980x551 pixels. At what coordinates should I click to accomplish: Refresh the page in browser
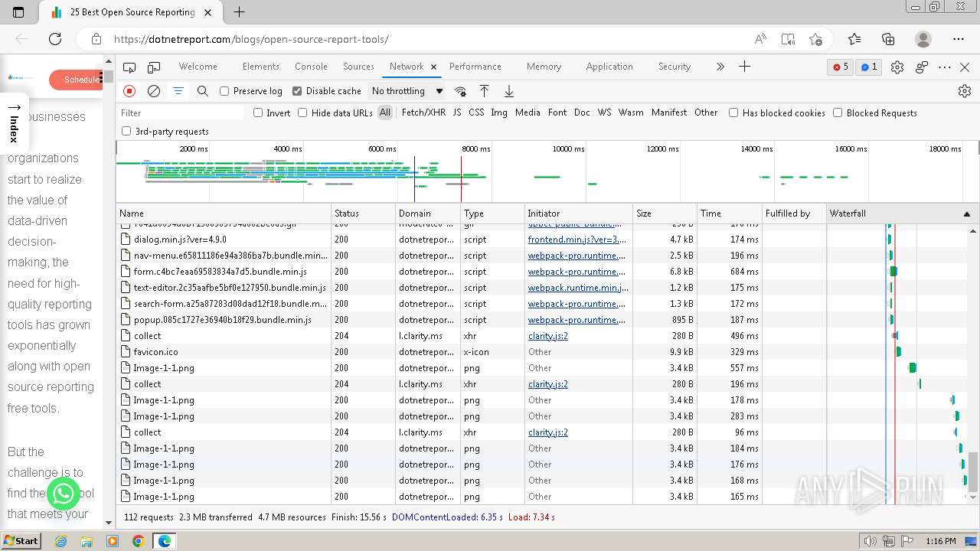55,39
